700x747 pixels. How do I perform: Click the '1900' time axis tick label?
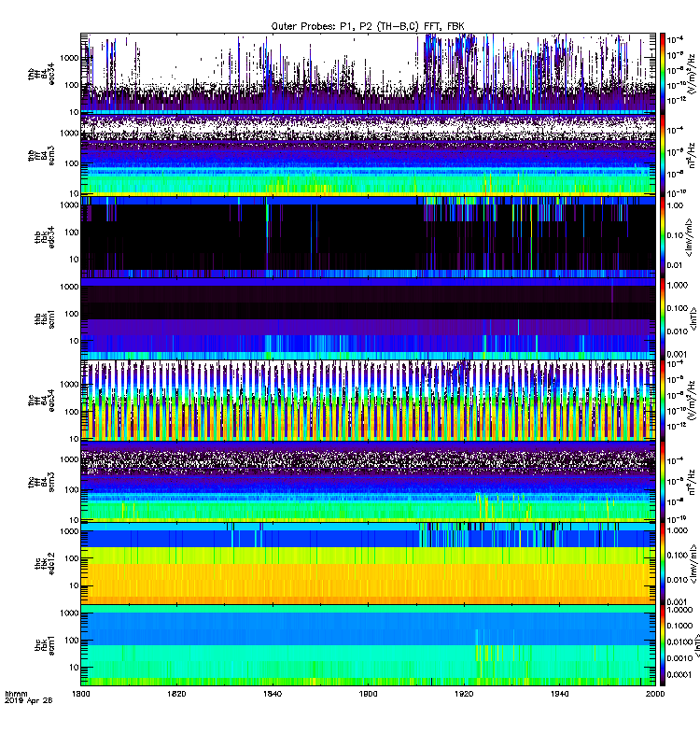[368, 694]
